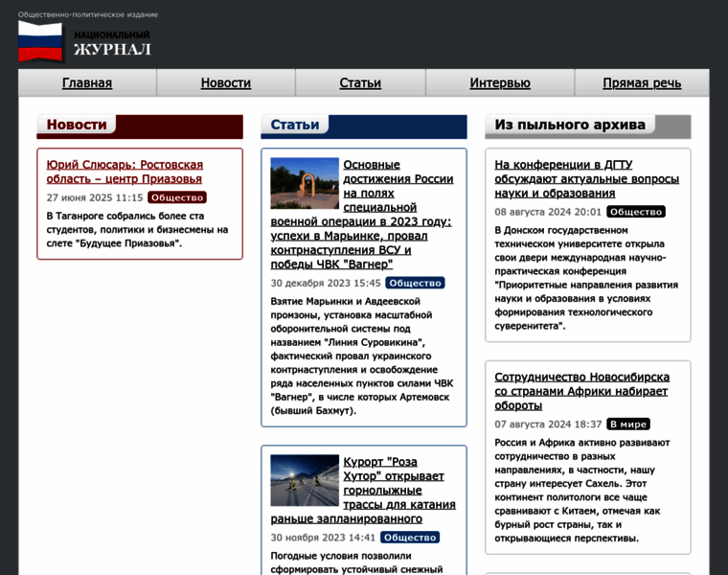Open the Прямая речь menu item
Viewport: 728px width, 575px height.
[642, 83]
